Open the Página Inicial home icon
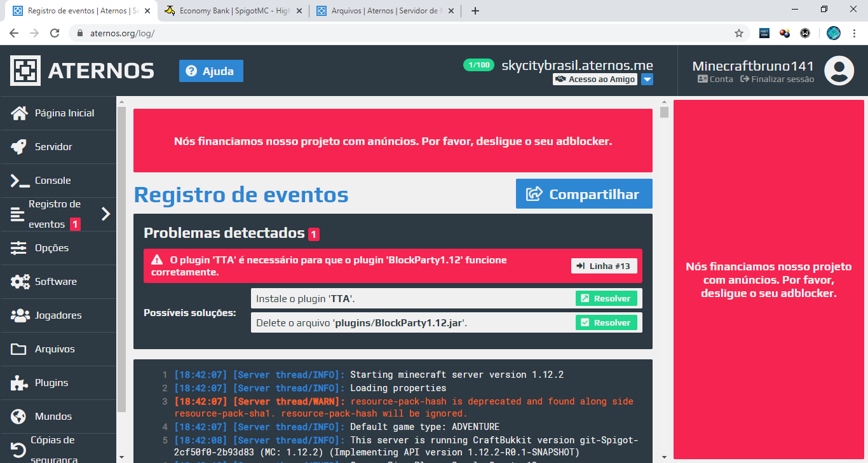868x463 pixels. [x=19, y=113]
